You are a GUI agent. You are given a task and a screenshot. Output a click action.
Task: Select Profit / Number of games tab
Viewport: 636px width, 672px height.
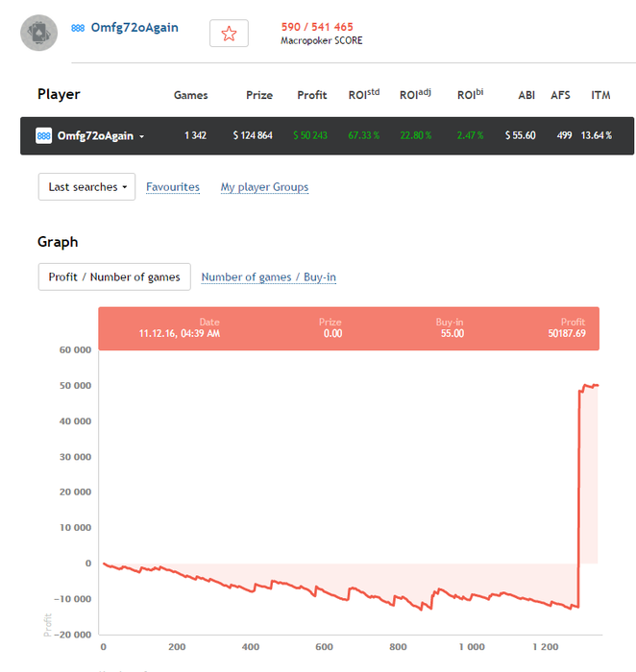[114, 276]
